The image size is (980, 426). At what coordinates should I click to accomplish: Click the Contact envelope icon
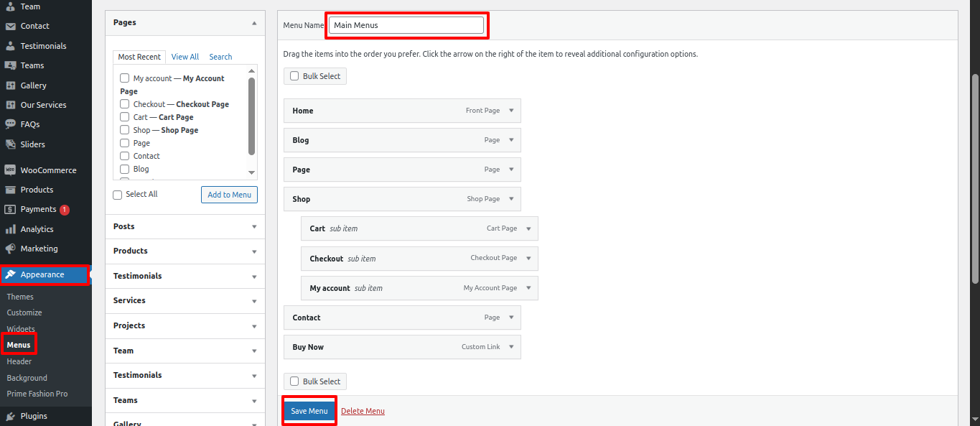10,26
